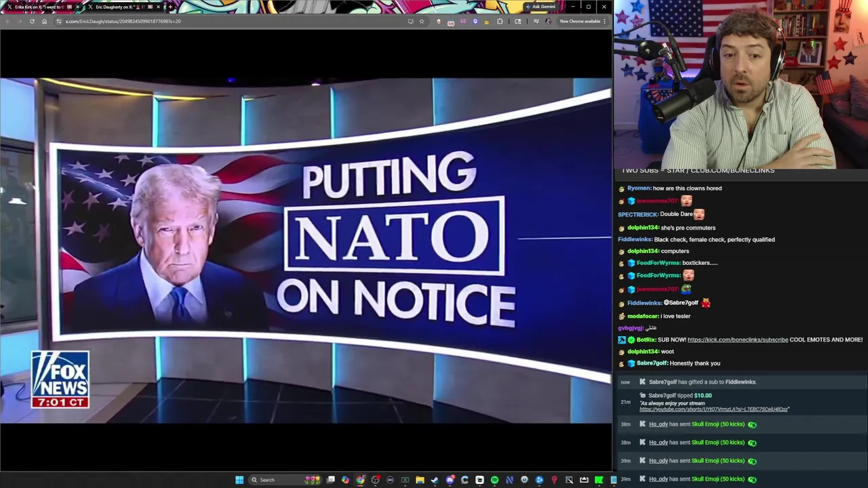Open File Explorer from the taskbar

coord(420,480)
